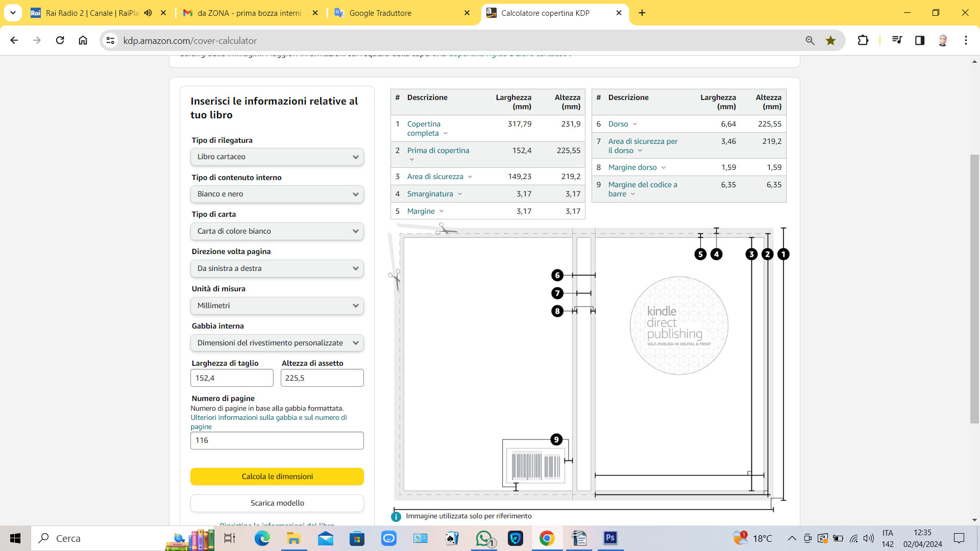Expand the Area di sicurezza per il dorso row
The height and width of the screenshot is (551, 980).
(x=643, y=146)
